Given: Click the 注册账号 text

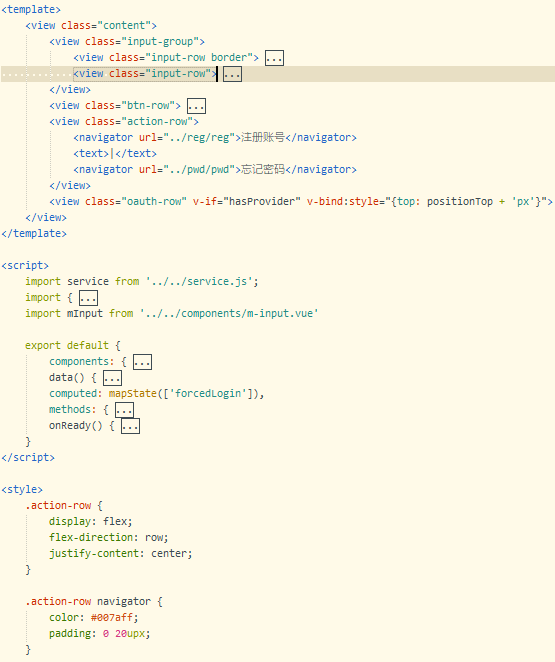Looking at the screenshot, I should pyautogui.click(x=263, y=138).
